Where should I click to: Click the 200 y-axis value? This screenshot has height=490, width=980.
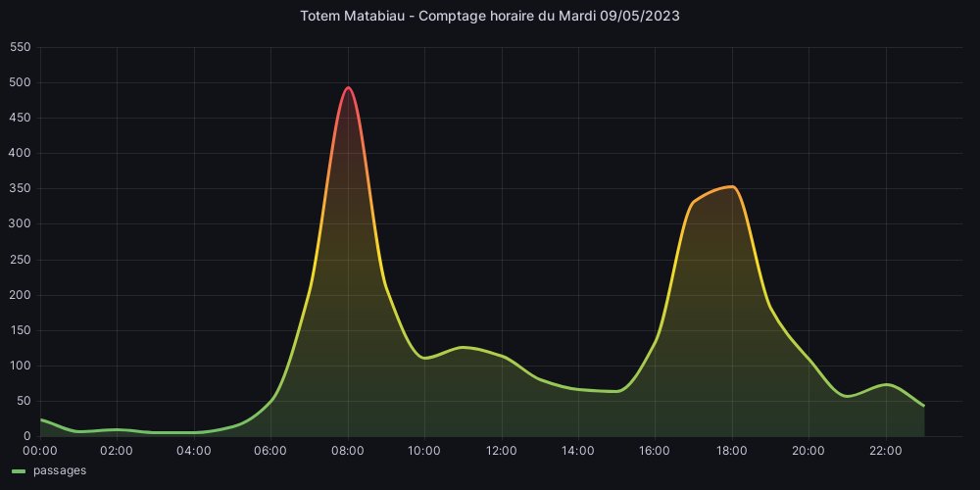click(22, 295)
